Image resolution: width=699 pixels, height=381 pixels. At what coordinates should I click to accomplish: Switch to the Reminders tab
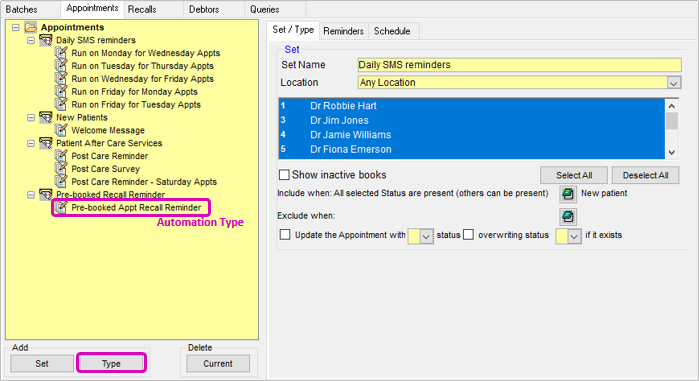pos(343,31)
